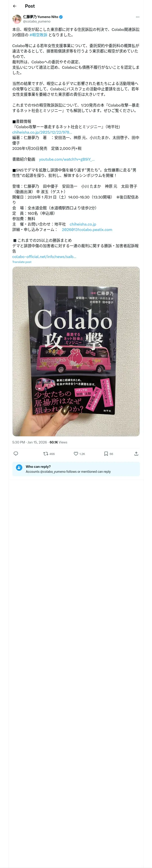Open the youtube.com/watch video link
This screenshot has height=868, width=152.
click(67, 159)
